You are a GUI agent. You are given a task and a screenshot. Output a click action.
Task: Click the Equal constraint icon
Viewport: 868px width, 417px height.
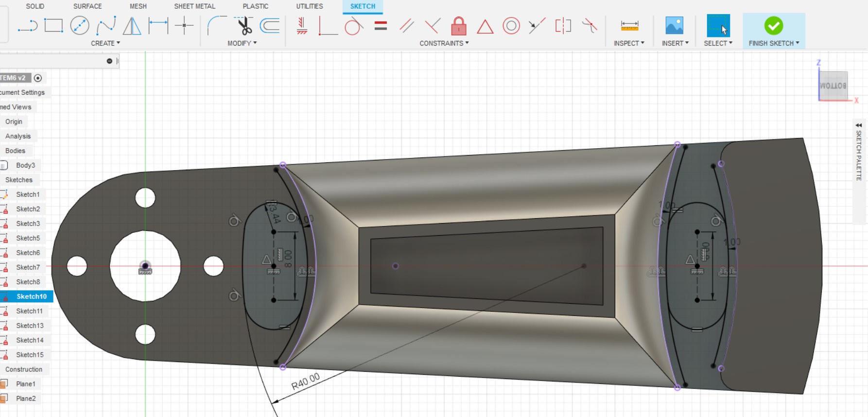tap(381, 26)
